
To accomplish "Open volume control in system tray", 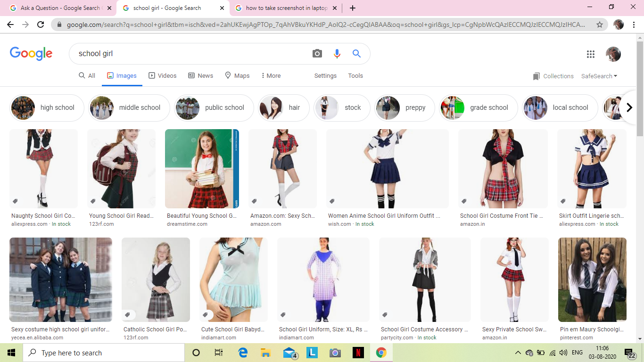I will (563, 353).
